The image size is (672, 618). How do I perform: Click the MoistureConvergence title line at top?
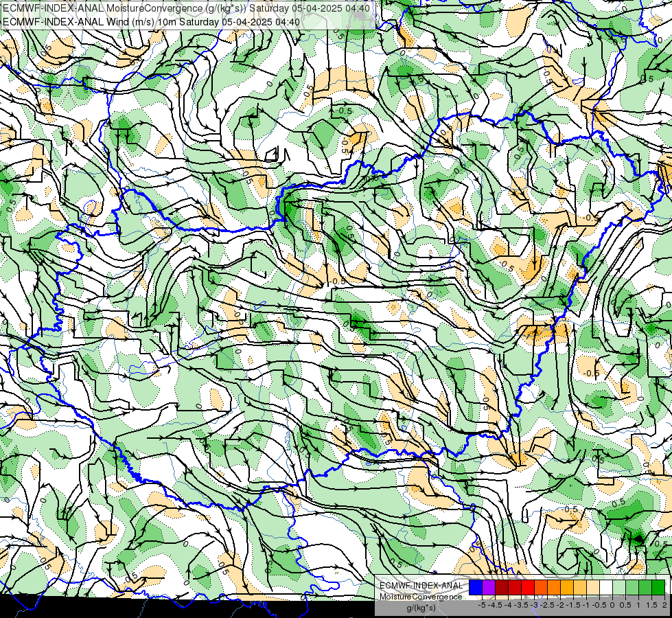tap(187, 8)
